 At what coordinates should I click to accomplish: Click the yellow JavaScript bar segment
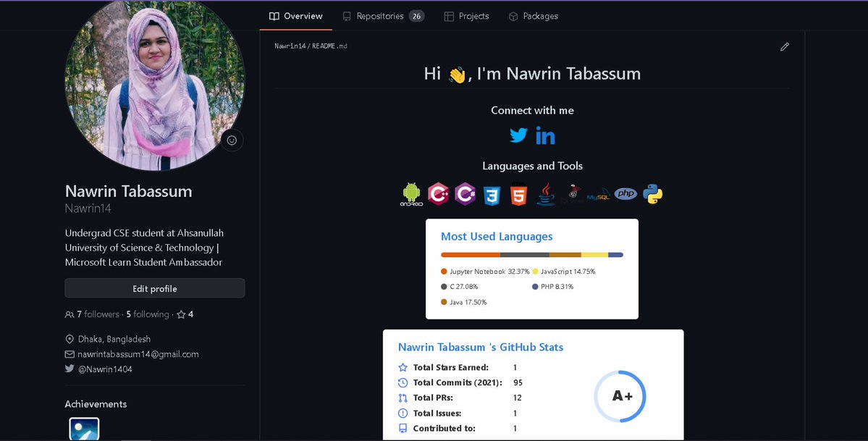click(594, 255)
